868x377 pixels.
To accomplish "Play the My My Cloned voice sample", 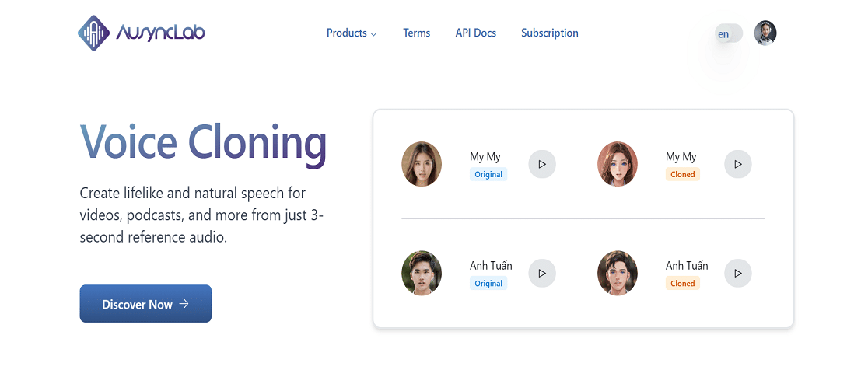I will (x=738, y=165).
